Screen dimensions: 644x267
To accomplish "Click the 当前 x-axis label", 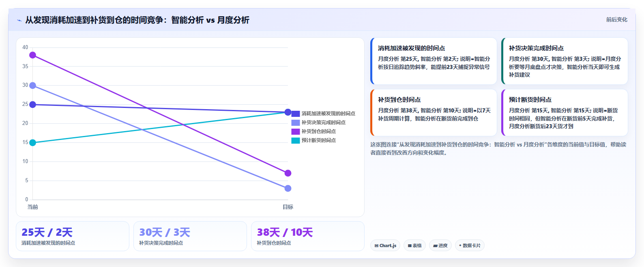I will pos(33,207).
